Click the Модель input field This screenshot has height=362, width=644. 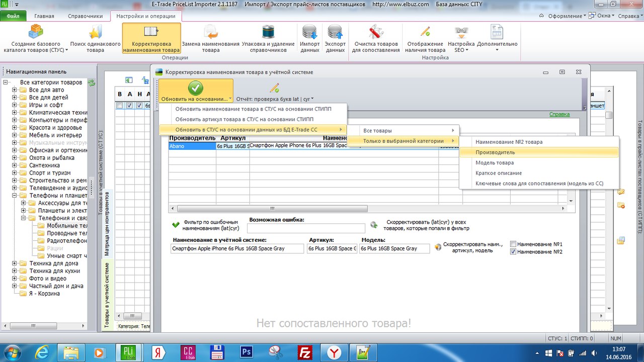coord(394,249)
